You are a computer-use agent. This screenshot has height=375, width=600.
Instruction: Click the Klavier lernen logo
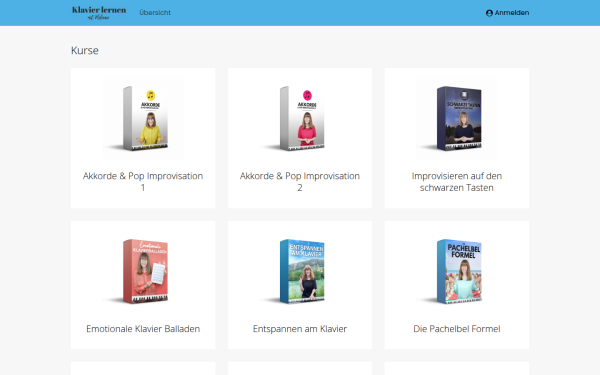click(x=99, y=13)
